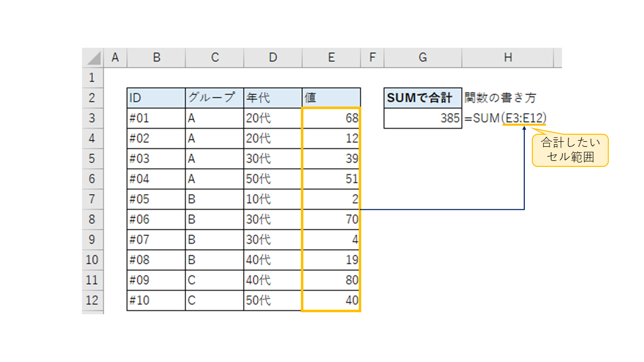Select the 385 result cell

(x=423, y=118)
